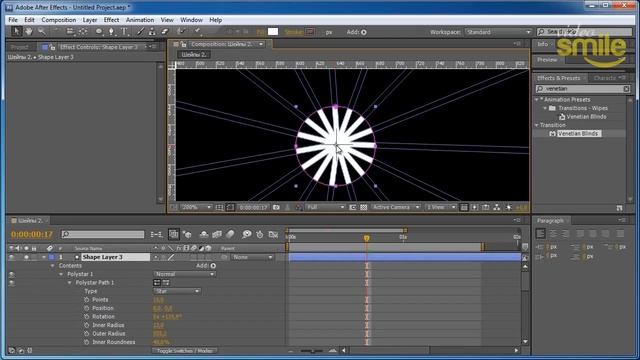Open the 1 View layout dropdown
The height and width of the screenshot is (360, 640).
[440, 207]
